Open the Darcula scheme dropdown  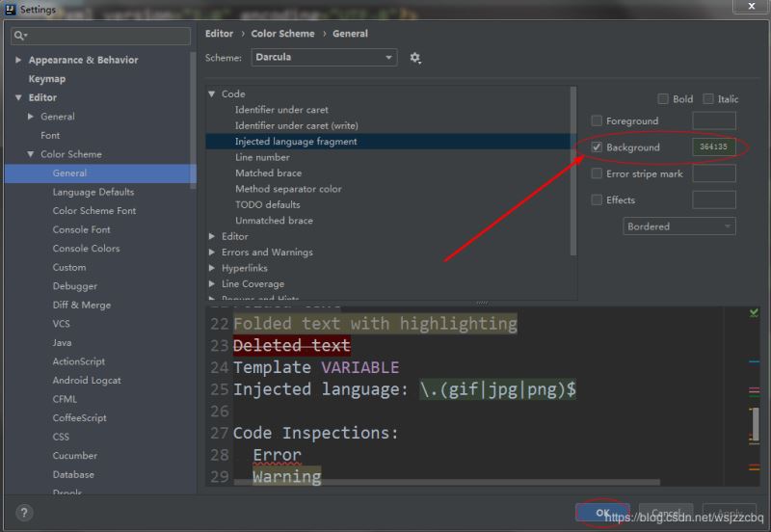(x=325, y=58)
